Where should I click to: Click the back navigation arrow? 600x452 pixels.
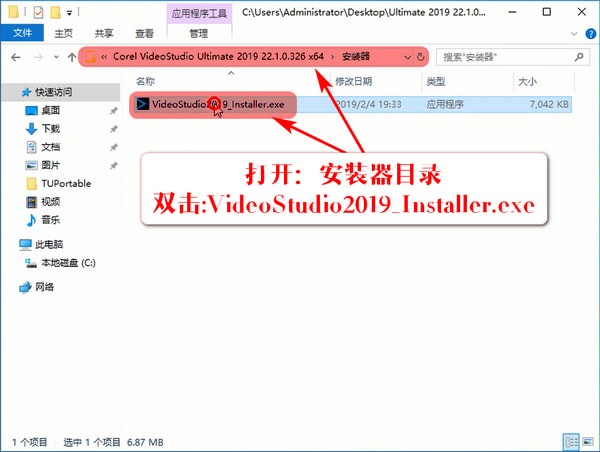[x=16, y=57]
